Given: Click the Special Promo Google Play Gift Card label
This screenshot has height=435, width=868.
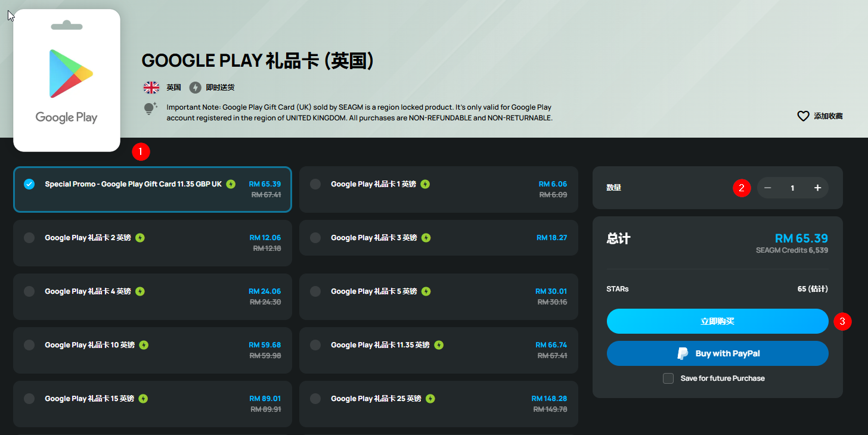Looking at the screenshot, I should tap(133, 184).
